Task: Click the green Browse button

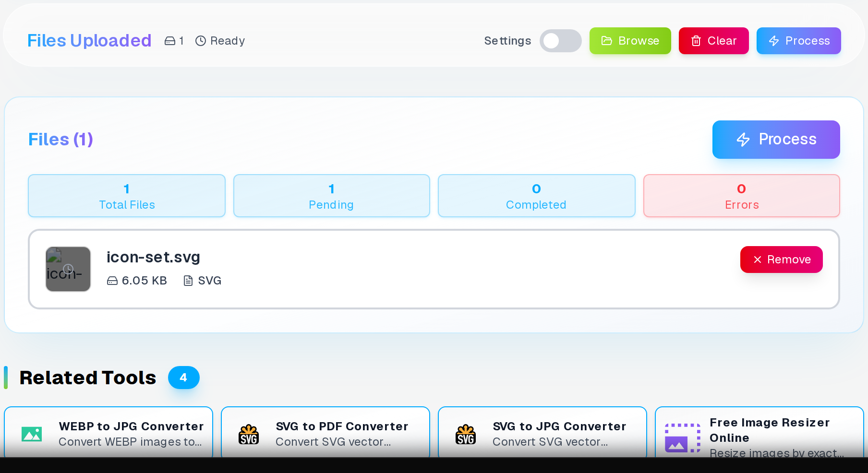Action: tap(630, 41)
